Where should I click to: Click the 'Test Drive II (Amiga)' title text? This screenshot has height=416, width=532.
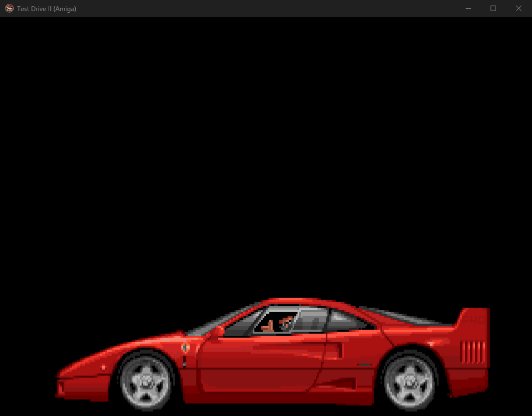46,9
